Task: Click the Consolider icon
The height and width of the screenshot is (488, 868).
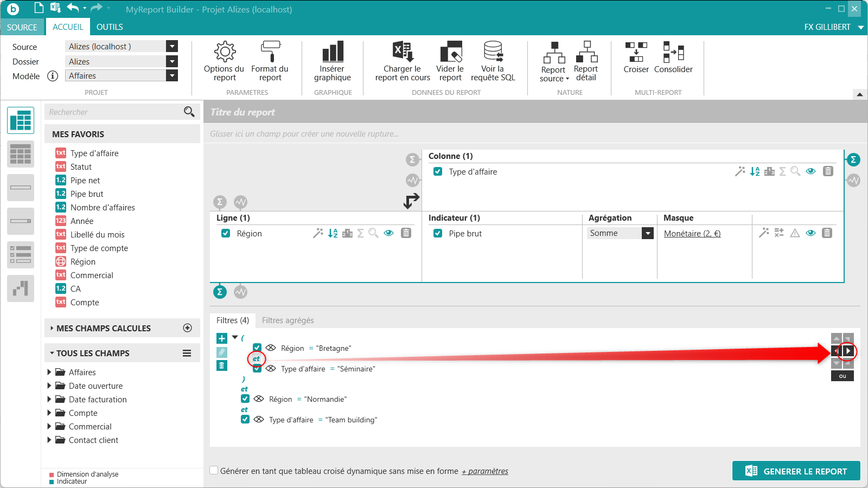Action: point(673,52)
